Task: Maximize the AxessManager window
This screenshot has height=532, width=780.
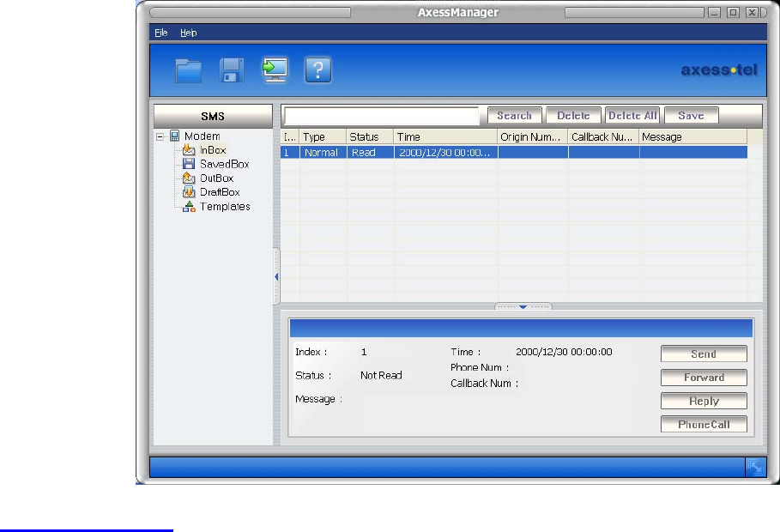Action: click(734, 12)
